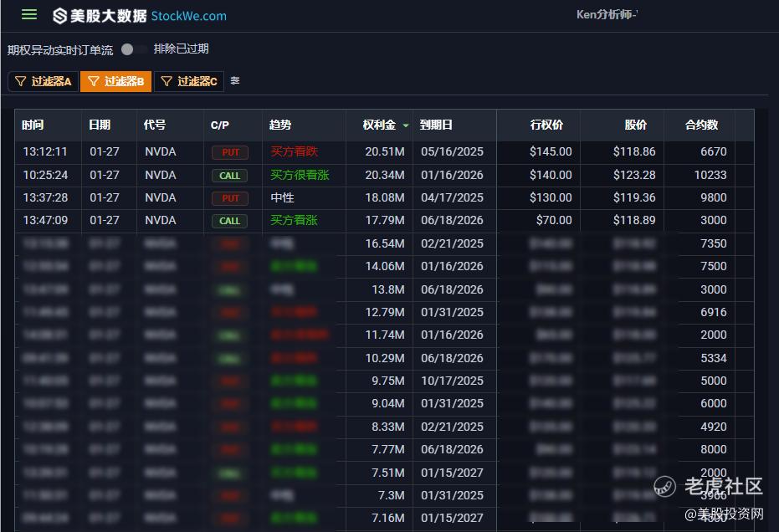Click the CALL badge in the 13:47:09 row

[x=230, y=221]
